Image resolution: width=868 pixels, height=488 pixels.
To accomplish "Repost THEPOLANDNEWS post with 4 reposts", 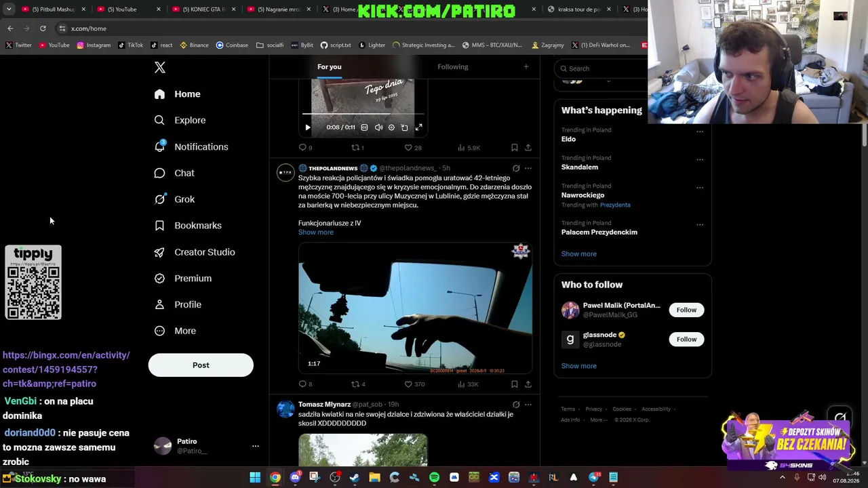I will (x=358, y=384).
